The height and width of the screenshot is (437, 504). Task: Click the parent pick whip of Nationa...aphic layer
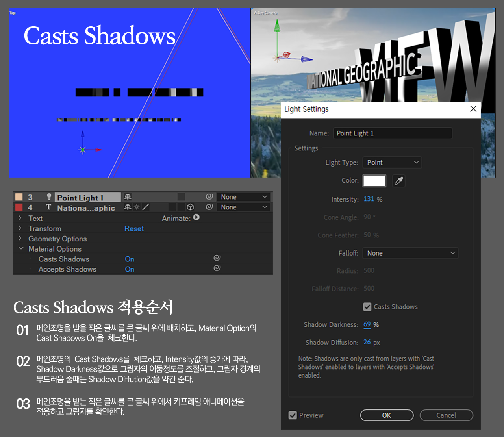(x=209, y=207)
